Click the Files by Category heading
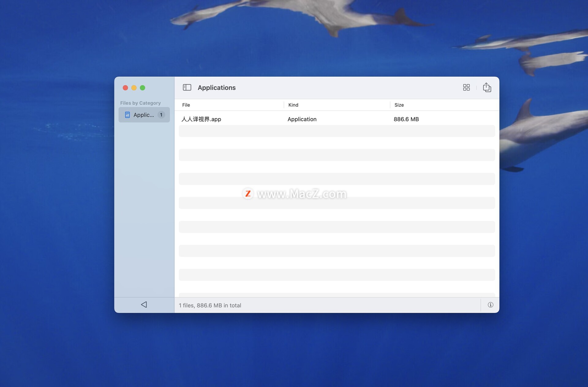 pyautogui.click(x=140, y=103)
